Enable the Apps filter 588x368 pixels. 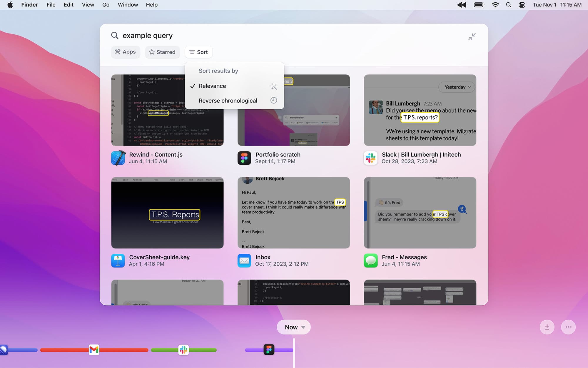coord(125,52)
